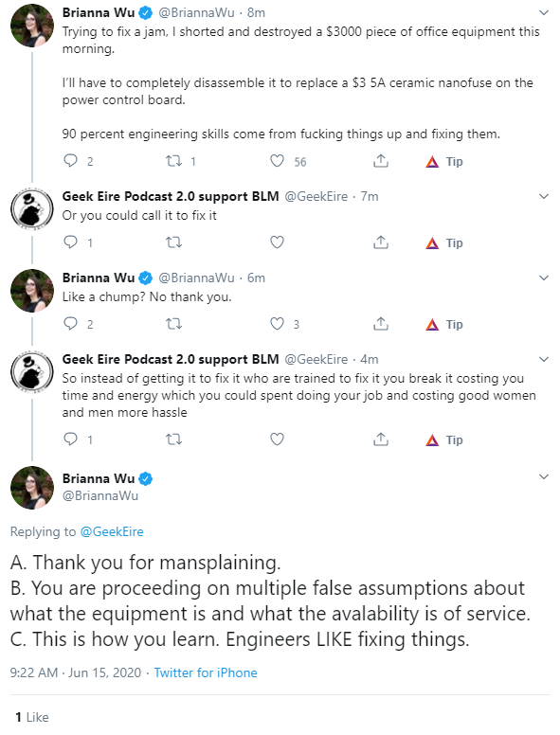
Task: Retweet the 'Like a chump?' tweet
Action: [174, 324]
